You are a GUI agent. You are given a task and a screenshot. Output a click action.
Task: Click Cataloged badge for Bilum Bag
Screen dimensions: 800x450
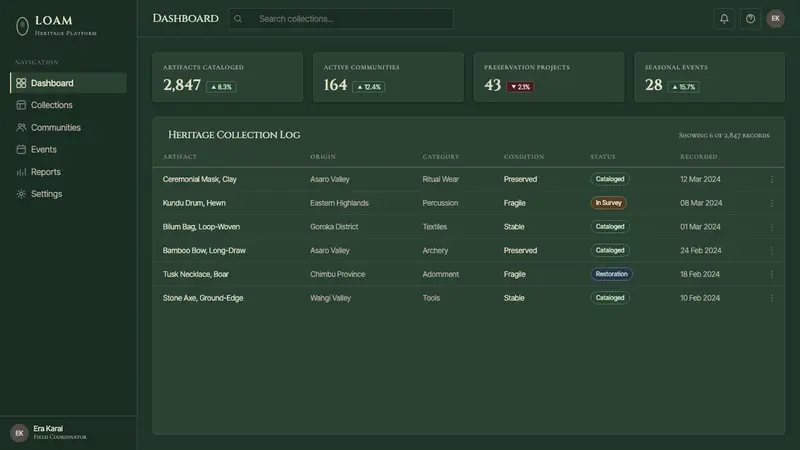610,227
